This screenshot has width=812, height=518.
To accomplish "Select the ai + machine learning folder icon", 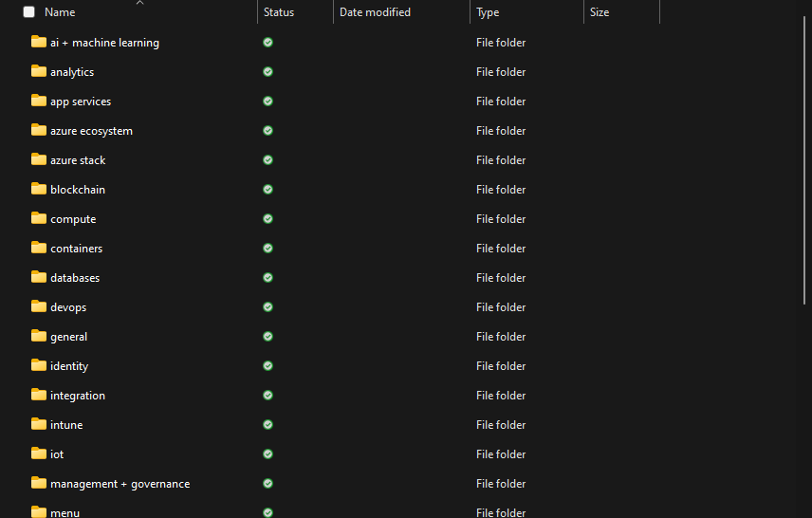I will tap(38, 42).
